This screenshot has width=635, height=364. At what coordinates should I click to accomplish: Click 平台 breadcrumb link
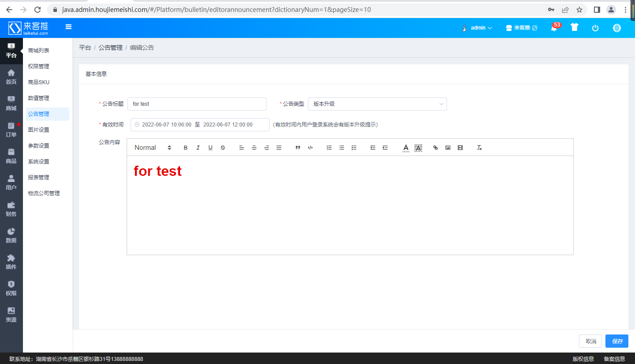(x=85, y=48)
